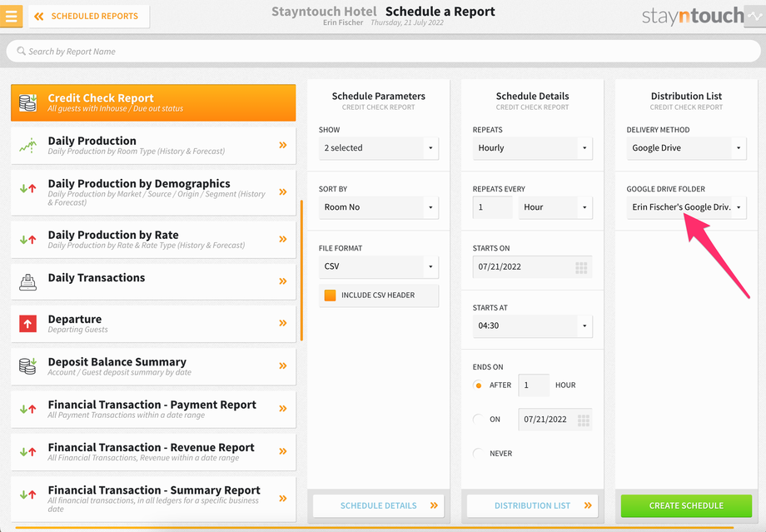Open the File Format CSV dropdown
The image size is (766, 532).
coord(379,266)
